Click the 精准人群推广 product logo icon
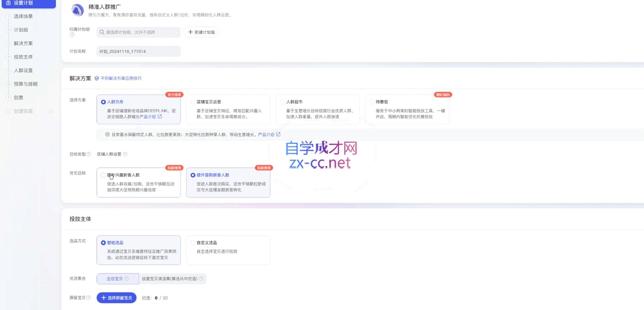The height and width of the screenshot is (310, 644). 77,10
